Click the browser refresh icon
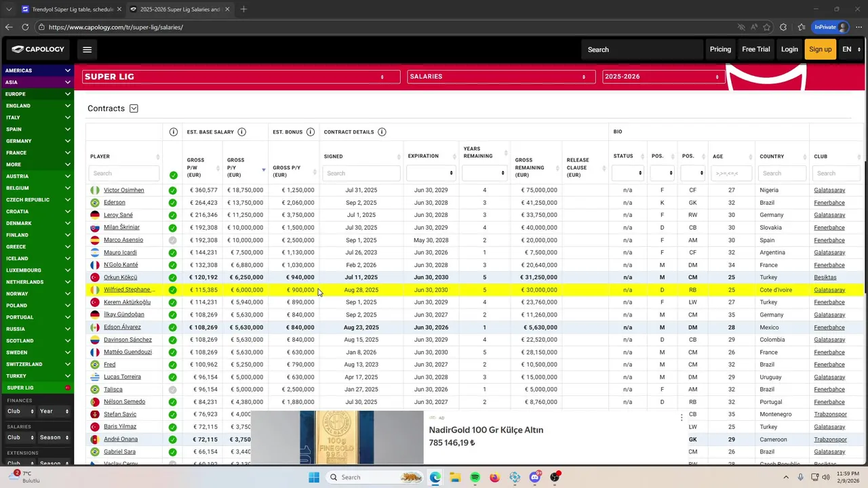Screen dimensions: 868x488 pyautogui.click(x=25, y=27)
